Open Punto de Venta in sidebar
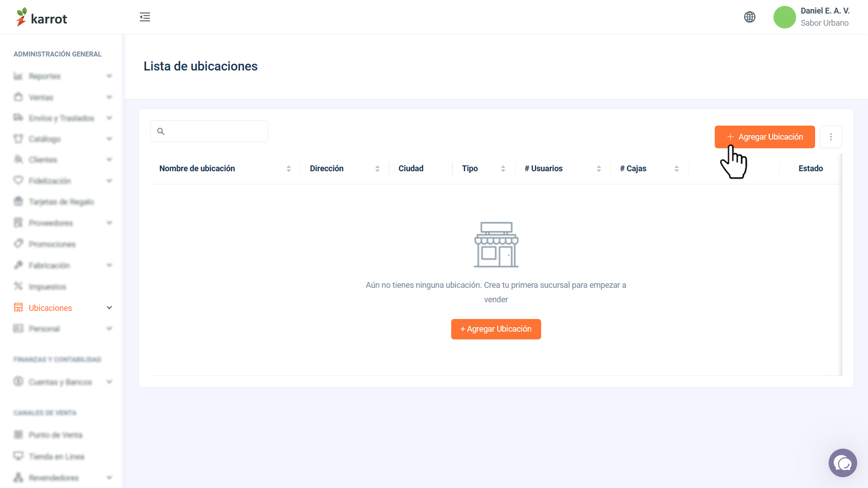The width and height of the screenshot is (868, 488). point(55,435)
